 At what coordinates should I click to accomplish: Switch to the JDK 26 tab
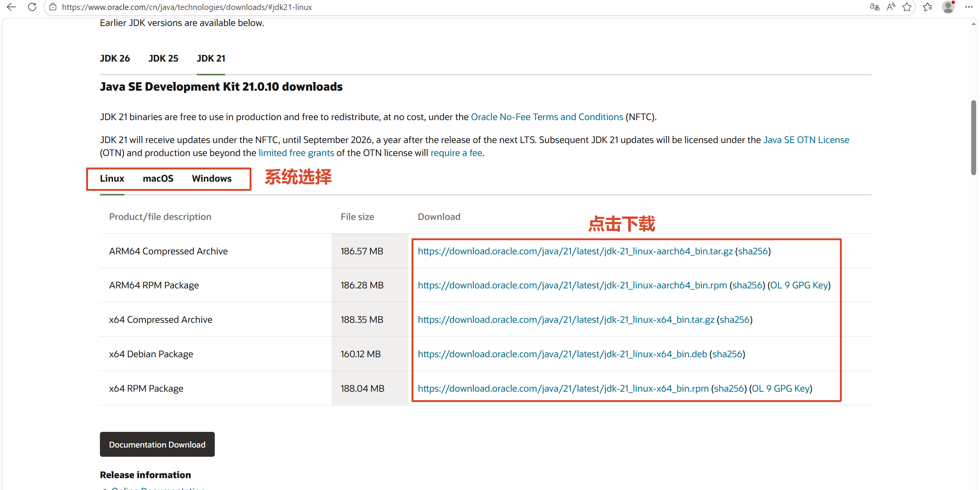115,59
